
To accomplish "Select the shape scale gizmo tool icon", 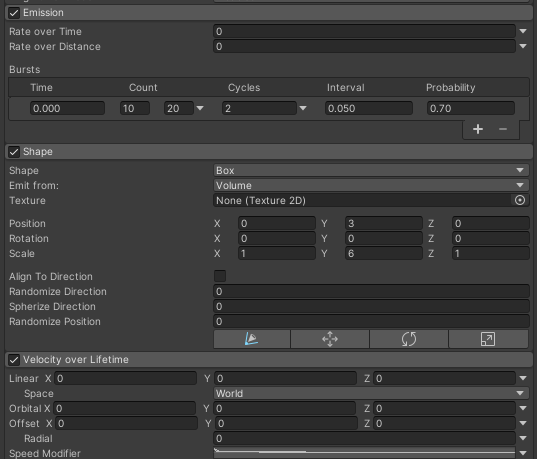I will click(488, 339).
